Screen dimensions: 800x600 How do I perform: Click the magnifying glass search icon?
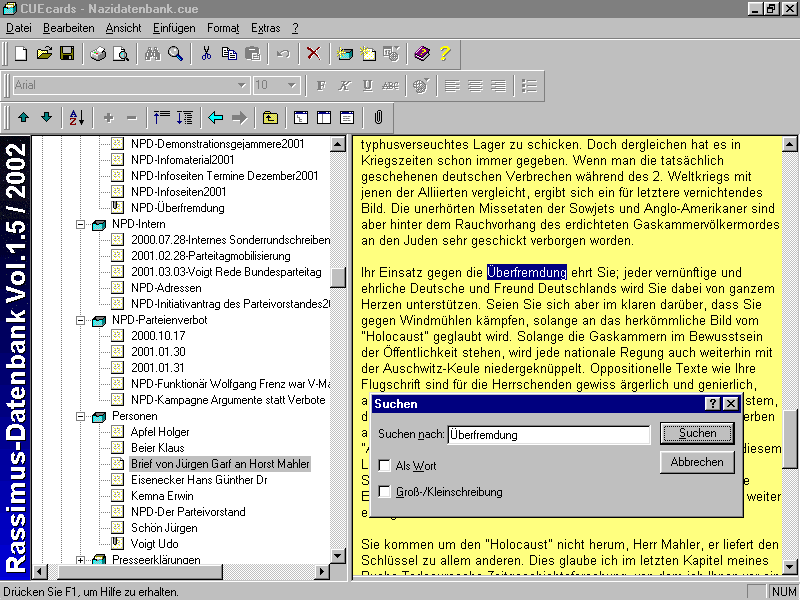coord(176,54)
